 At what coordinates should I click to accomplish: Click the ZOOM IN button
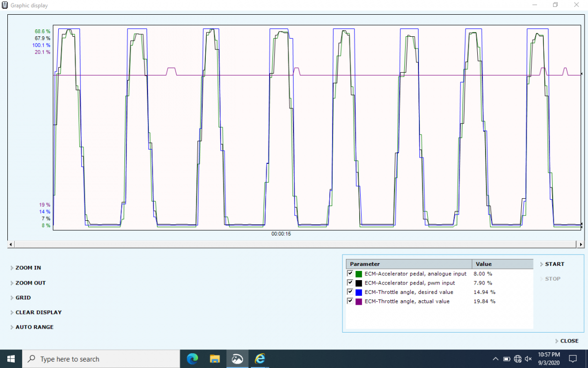pyautogui.click(x=28, y=268)
